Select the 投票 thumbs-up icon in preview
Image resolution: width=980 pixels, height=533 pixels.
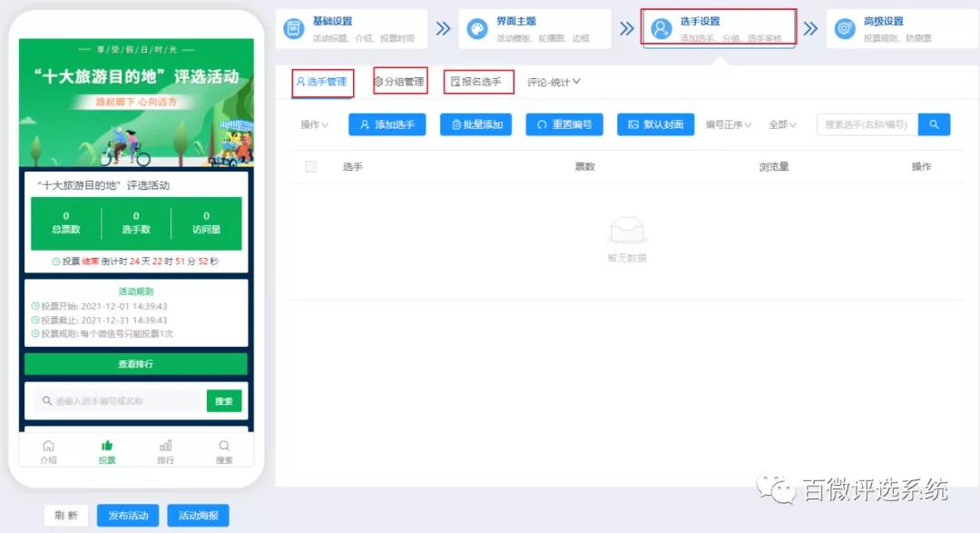[106, 447]
